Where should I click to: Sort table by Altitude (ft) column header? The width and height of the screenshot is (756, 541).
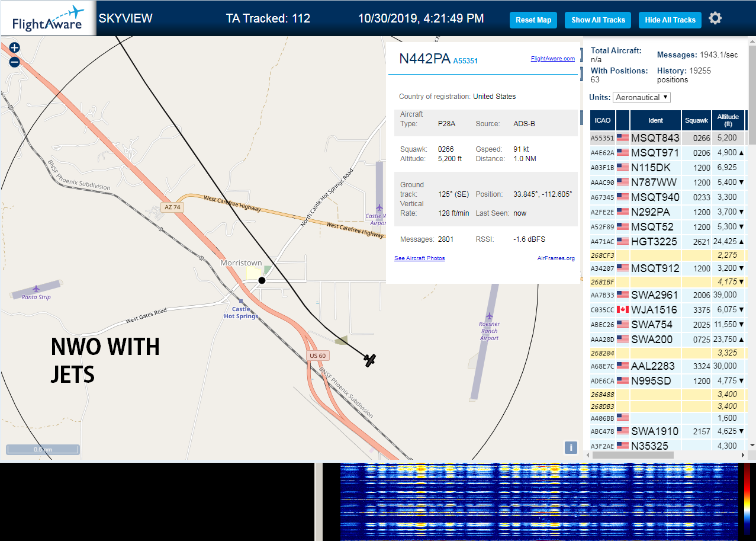coord(728,120)
